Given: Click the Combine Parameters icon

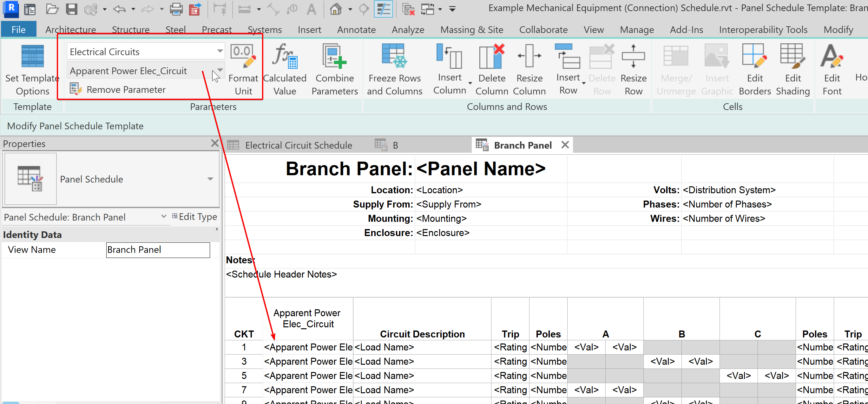Looking at the screenshot, I should click(x=334, y=56).
